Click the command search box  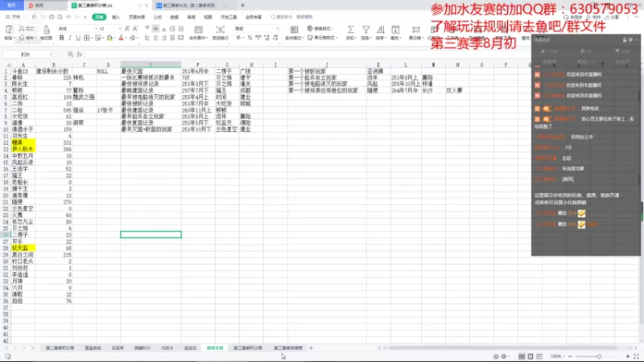click(292, 17)
